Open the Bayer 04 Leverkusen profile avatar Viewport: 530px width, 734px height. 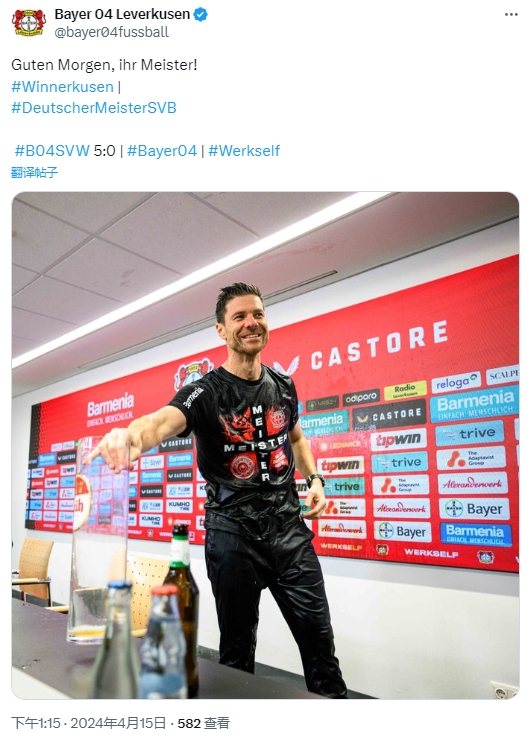tap(29, 22)
